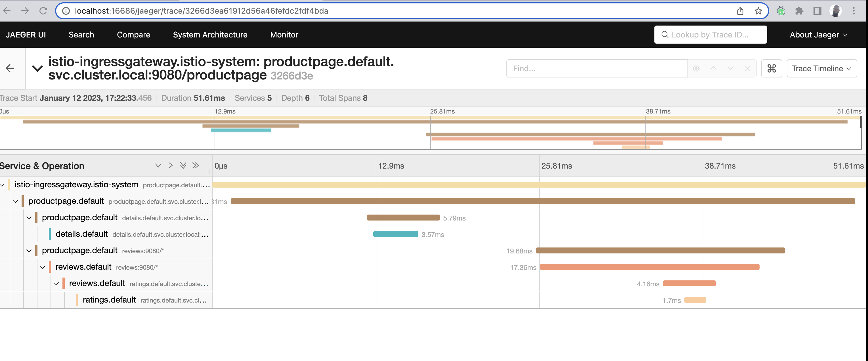Image resolution: width=868 pixels, height=361 pixels.
Task: Clear the Find search with X icon
Action: (747, 68)
